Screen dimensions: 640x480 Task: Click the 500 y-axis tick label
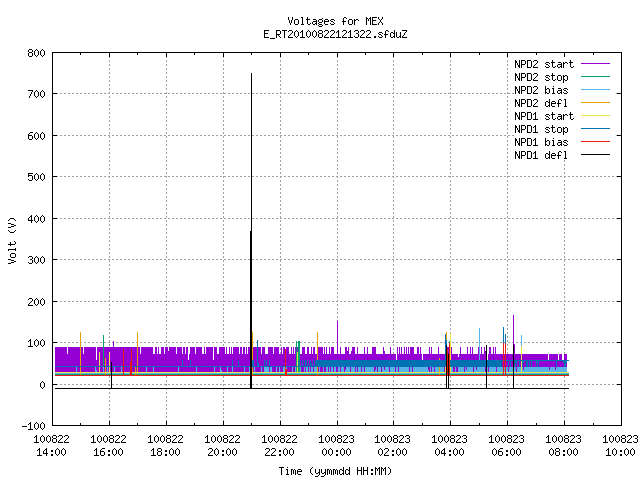coord(36,177)
